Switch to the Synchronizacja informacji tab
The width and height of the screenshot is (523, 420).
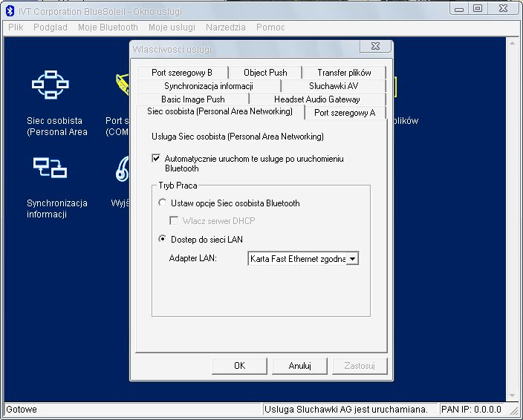point(209,86)
